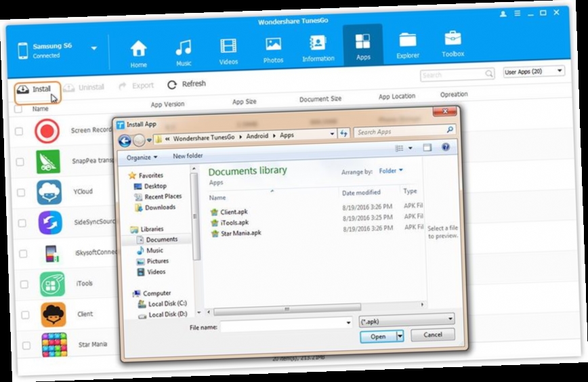Viewport: 588px width, 382px height.
Task: Click the Cancel button in dialog
Action: [x=433, y=335]
